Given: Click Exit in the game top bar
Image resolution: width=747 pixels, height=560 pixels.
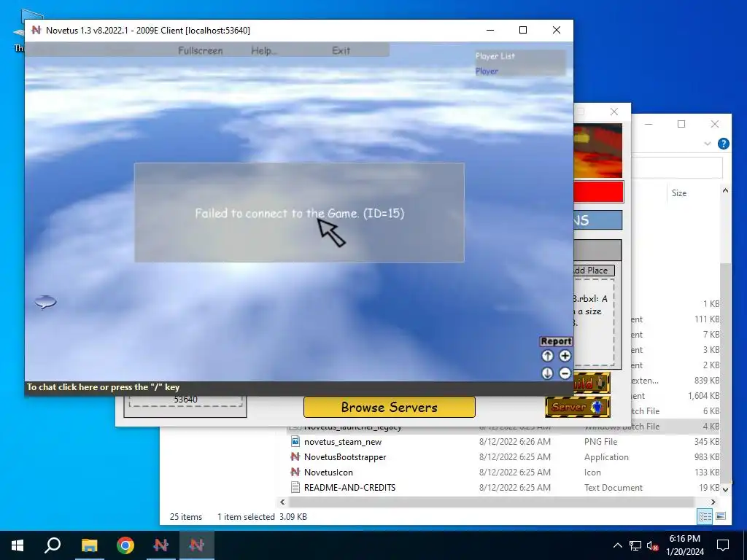Looking at the screenshot, I should (341, 50).
